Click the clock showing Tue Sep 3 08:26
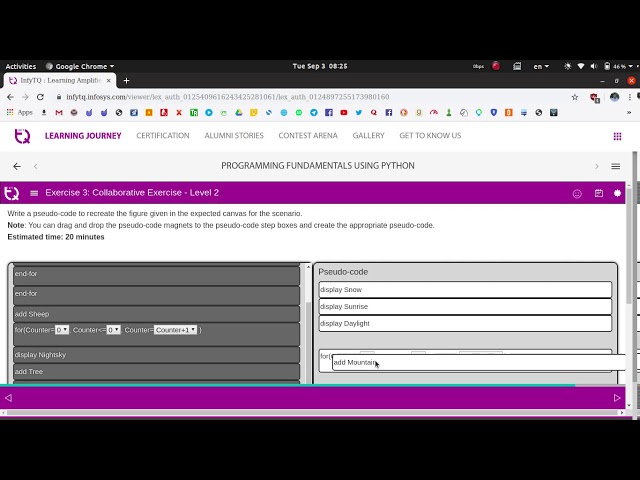The height and width of the screenshot is (480, 640). 320,66
